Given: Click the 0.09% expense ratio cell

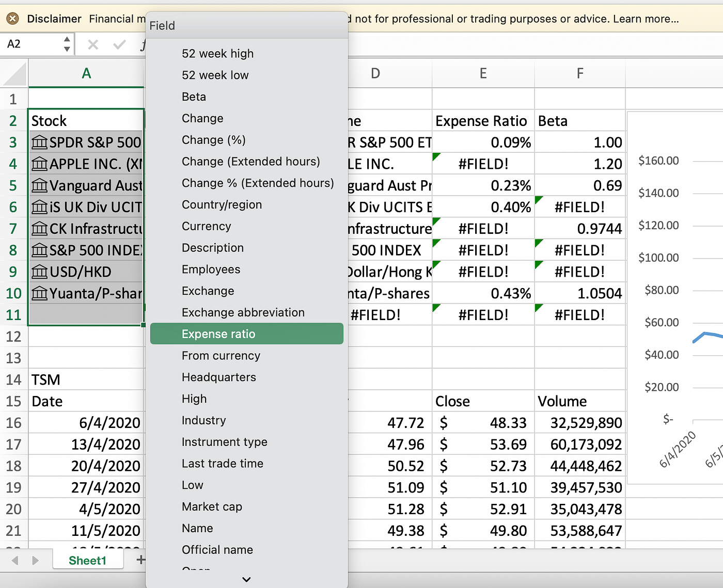Looking at the screenshot, I should click(x=483, y=142).
